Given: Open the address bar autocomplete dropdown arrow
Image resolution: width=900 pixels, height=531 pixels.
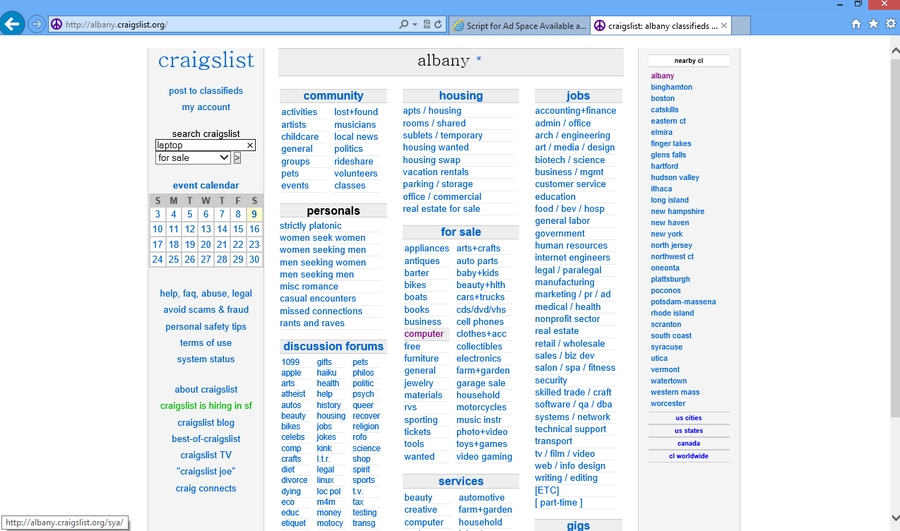Looking at the screenshot, I should pyautogui.click(x=414, y=24).
